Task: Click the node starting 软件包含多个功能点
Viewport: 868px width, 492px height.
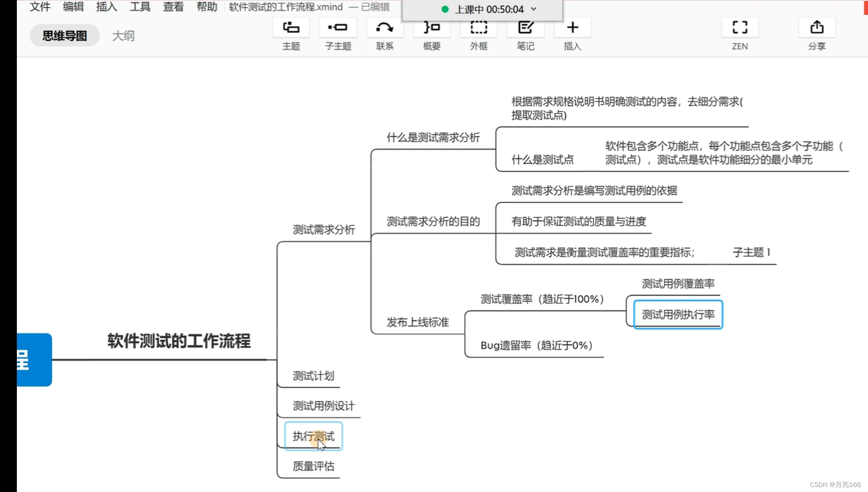Action: (x=724, y=153)
